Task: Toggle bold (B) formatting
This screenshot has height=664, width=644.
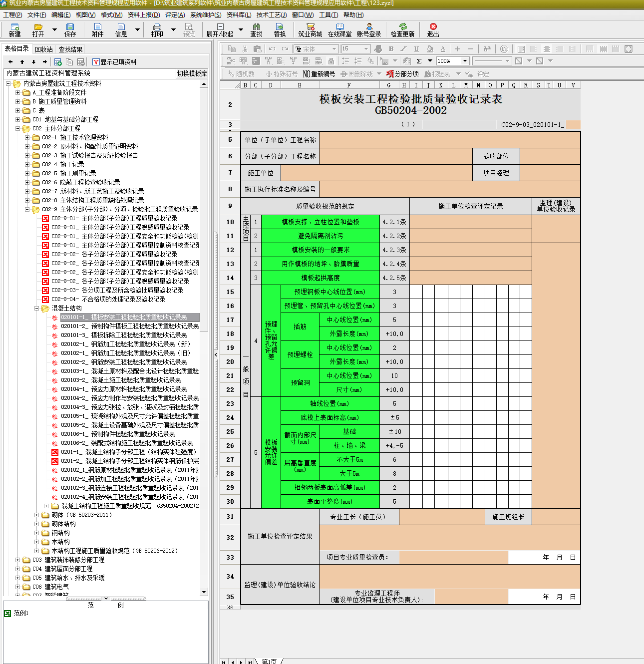Action: coord(391,48)
